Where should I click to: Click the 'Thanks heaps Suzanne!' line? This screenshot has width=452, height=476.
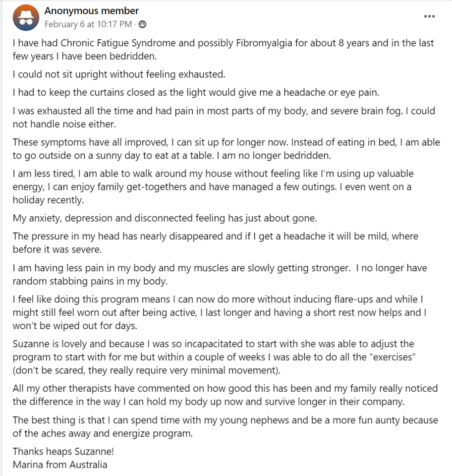click(63, 451)
